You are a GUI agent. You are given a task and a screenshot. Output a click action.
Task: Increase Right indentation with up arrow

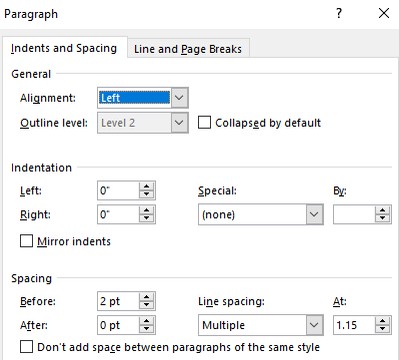[x=147, y=210]
